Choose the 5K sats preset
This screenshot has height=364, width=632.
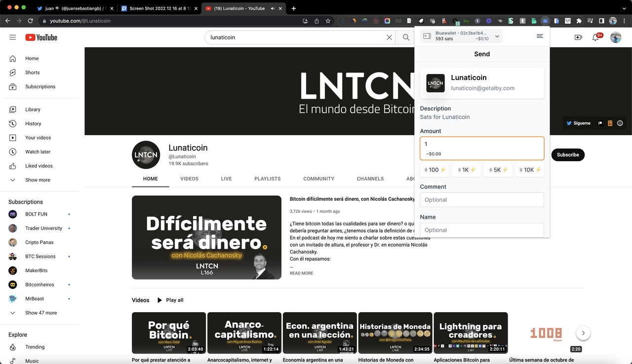click(x=498, y=170)
